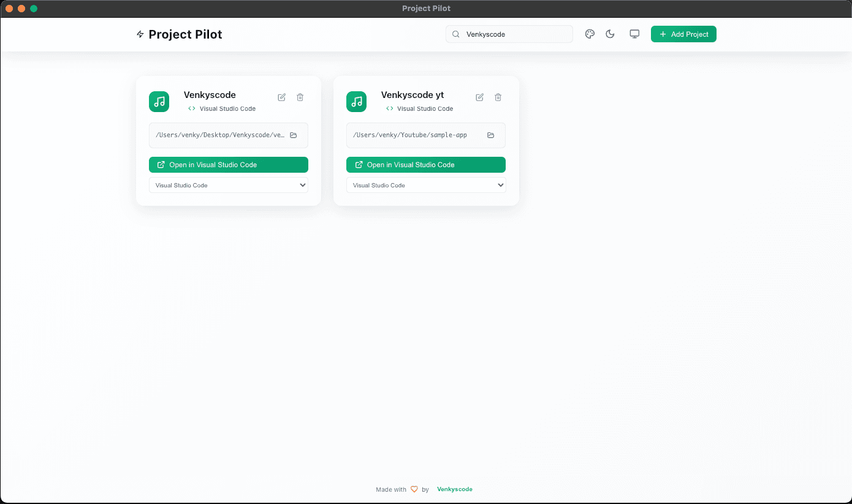Open Venkyscode in Visual Studio Code
The width and height of the screenshot is (852, 504).
(228, 165)
